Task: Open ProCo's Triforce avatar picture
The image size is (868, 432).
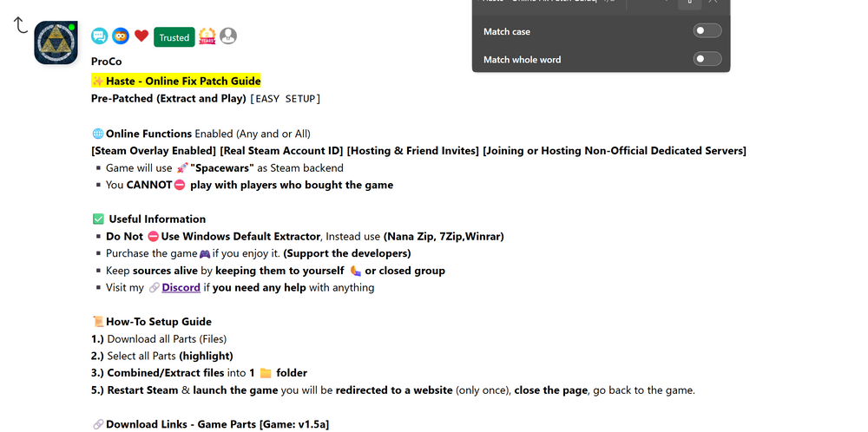Action: coord(56,43)
